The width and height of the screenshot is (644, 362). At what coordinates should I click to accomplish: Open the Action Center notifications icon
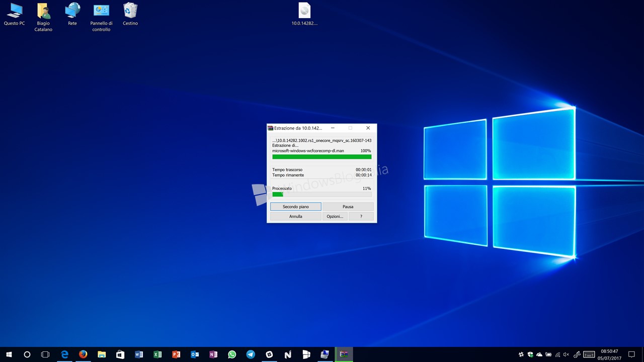[x=632, y=354]
